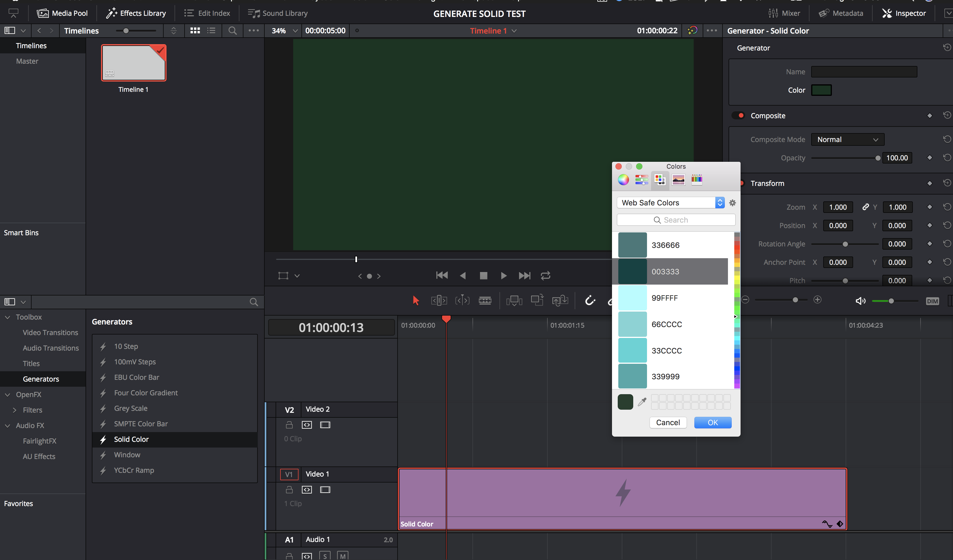Open the Edit Index panel
The height and width of the screenshot is (560, 953).
207,13
